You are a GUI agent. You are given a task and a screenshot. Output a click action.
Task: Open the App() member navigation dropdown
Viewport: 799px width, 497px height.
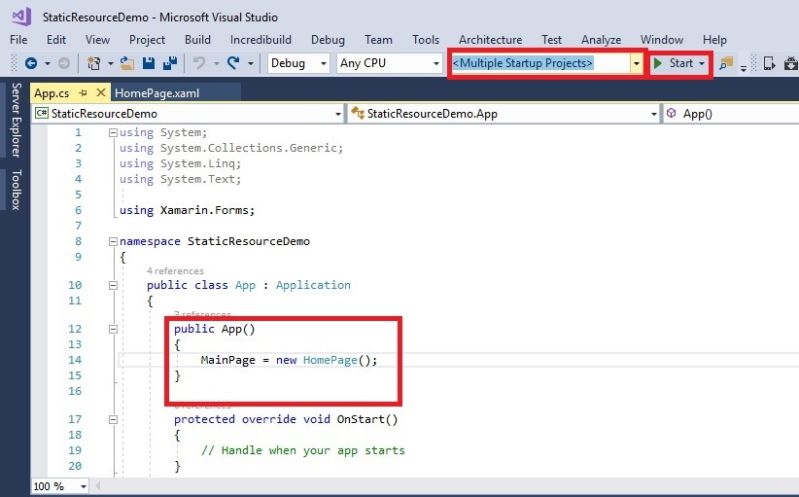(x=731, y=114)
